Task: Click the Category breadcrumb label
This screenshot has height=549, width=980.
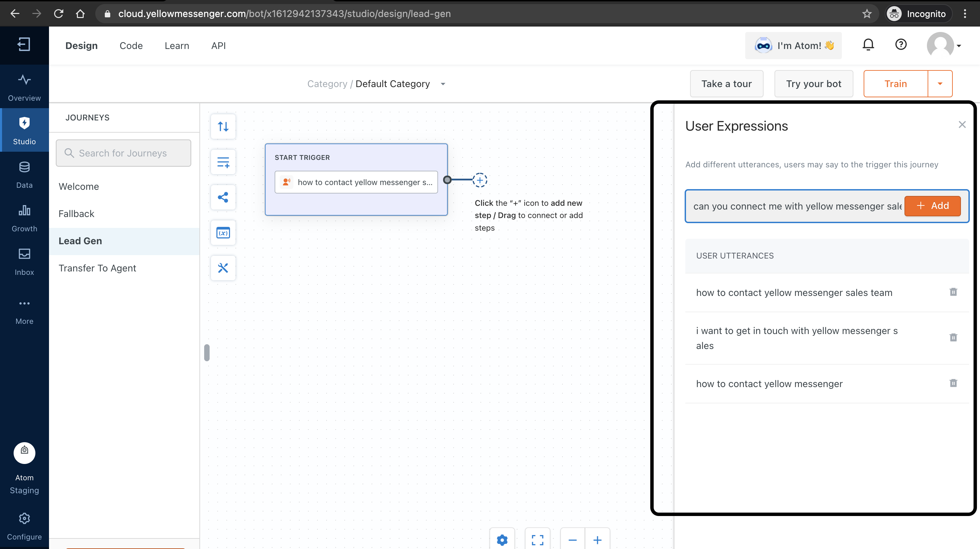Action: click(x=327, y=84)
